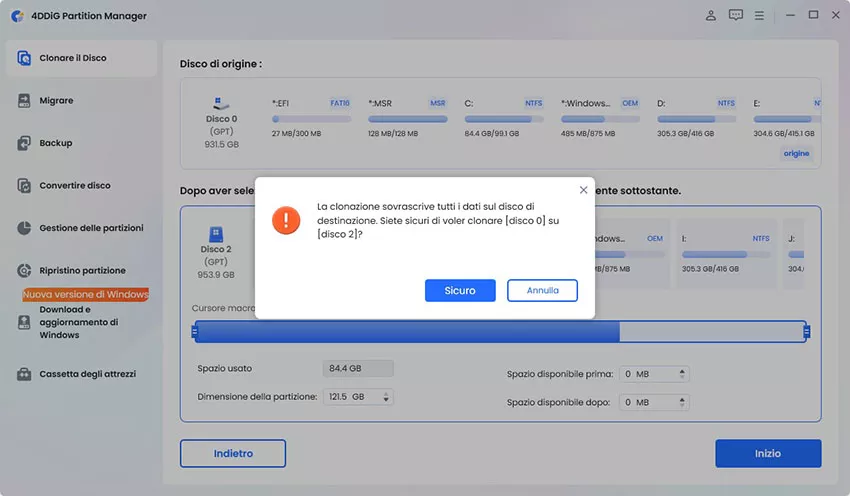Click the 953.9 GB size under Disco 2
The image size is (850, 496).
point(216,275)
